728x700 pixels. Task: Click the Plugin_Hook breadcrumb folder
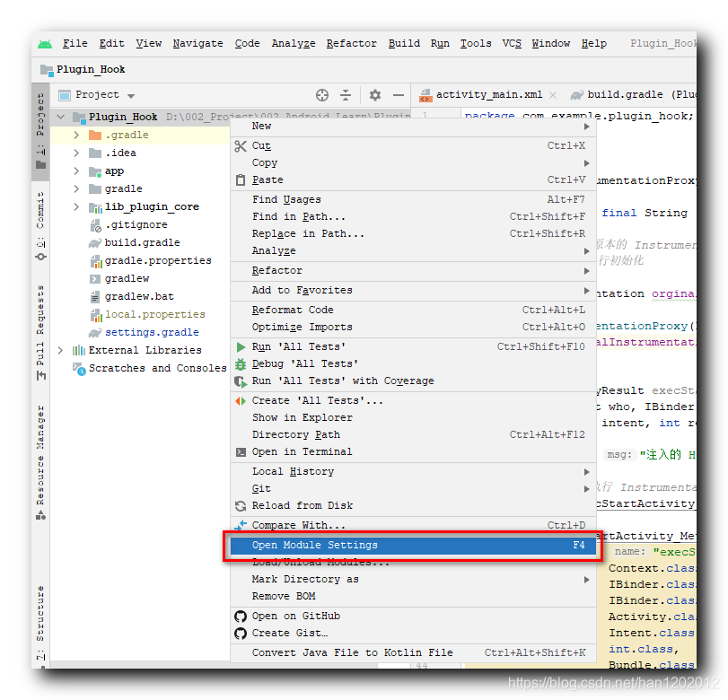(83, 70)
